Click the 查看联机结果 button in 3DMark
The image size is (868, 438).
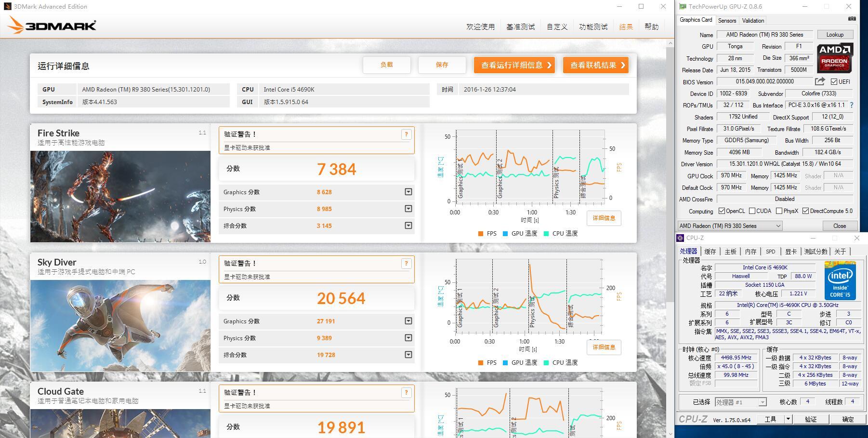tap(595, 65)
